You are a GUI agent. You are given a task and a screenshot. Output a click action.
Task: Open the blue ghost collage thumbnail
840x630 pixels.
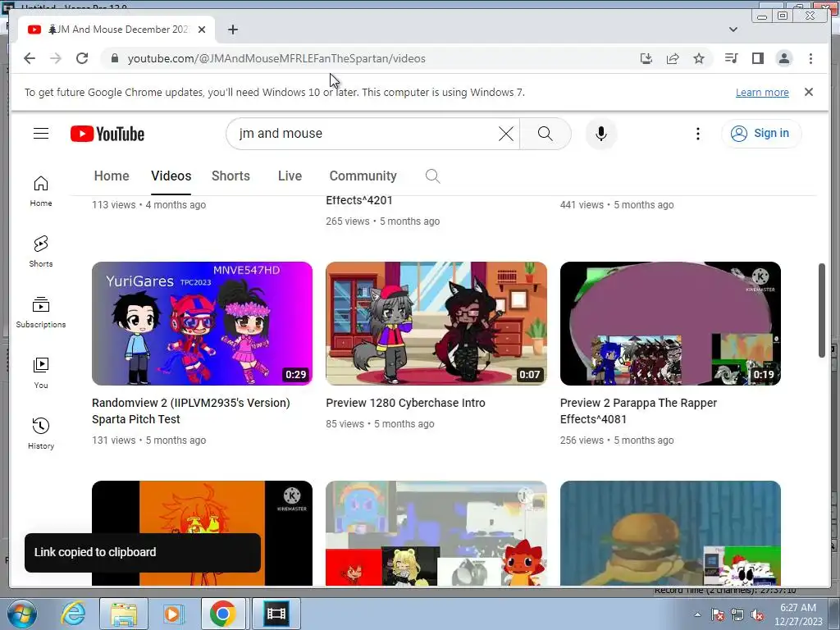coord(436,533)
